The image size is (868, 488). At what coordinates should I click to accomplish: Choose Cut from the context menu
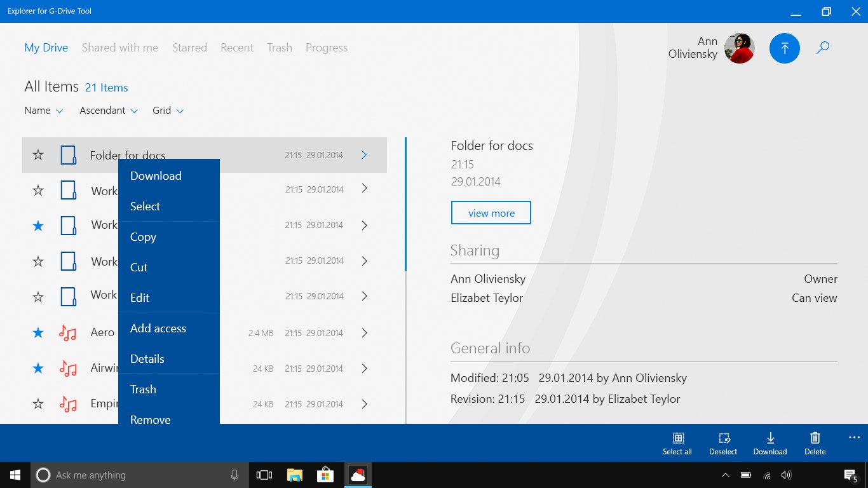click(x=169, y=268)
